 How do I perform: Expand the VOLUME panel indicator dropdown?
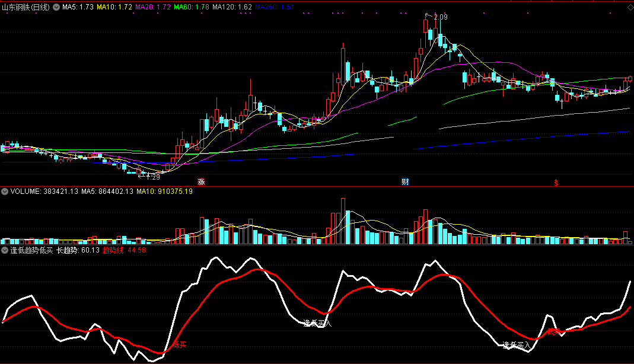(5, 191)
